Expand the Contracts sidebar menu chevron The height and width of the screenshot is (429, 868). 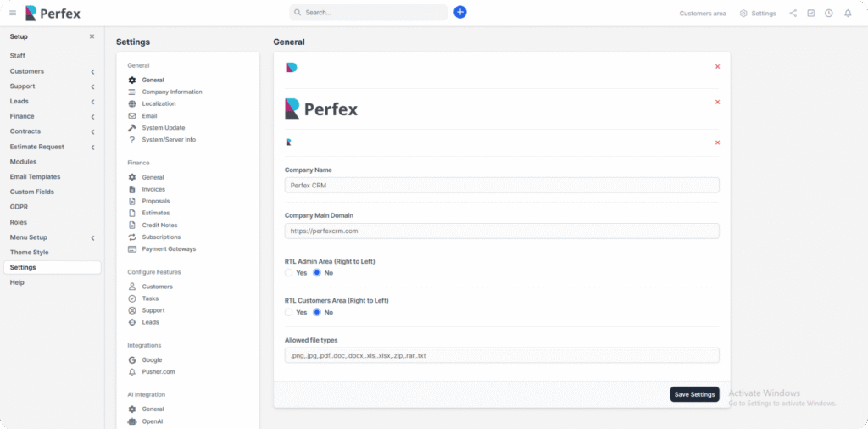[92, 131]
